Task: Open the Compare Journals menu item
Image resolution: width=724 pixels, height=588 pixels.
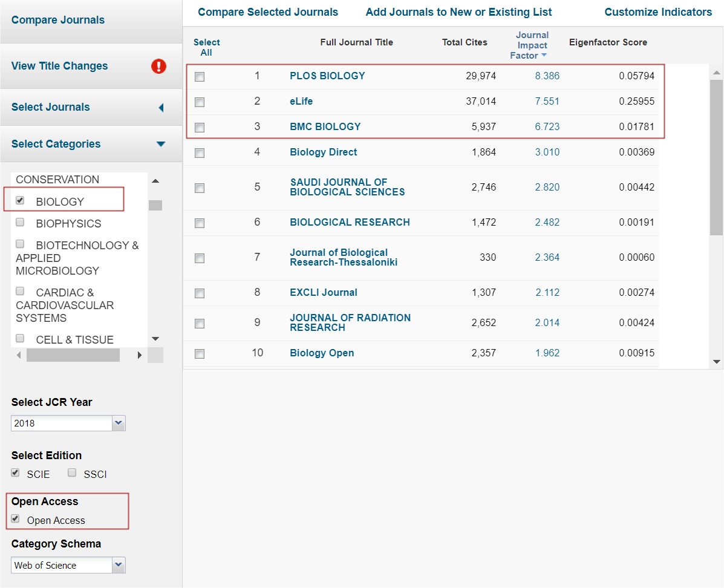Action: [x=58, y=20]
